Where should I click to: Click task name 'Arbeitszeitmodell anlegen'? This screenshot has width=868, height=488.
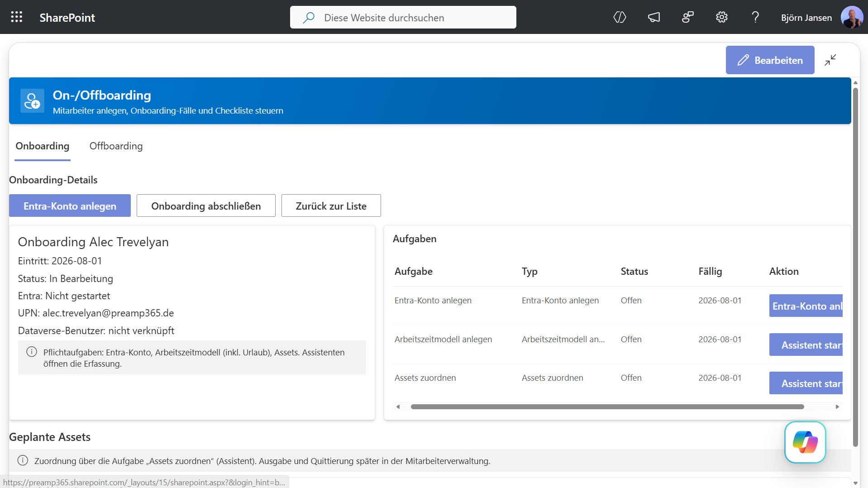[x=443, y=340]
